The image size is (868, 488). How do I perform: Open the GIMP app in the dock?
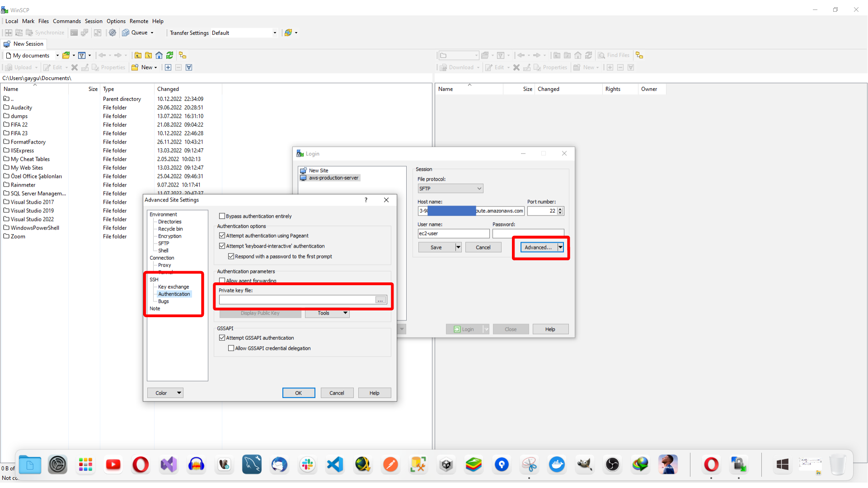585,465
